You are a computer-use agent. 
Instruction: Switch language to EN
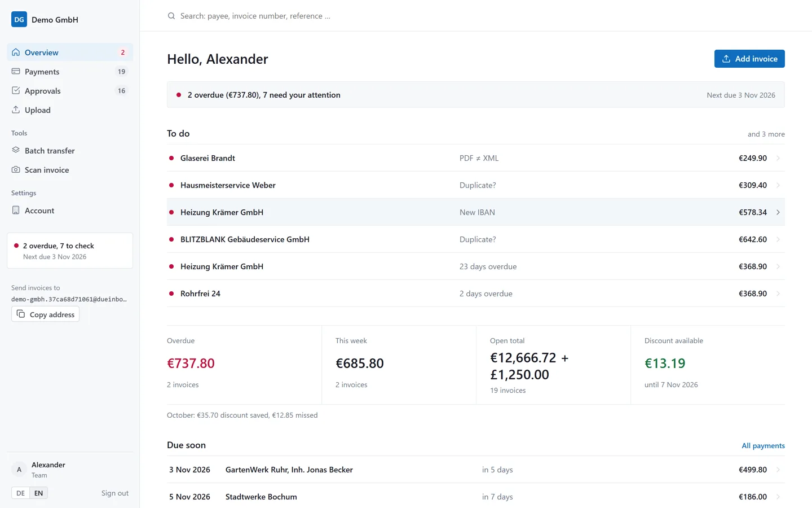(38, 493)
